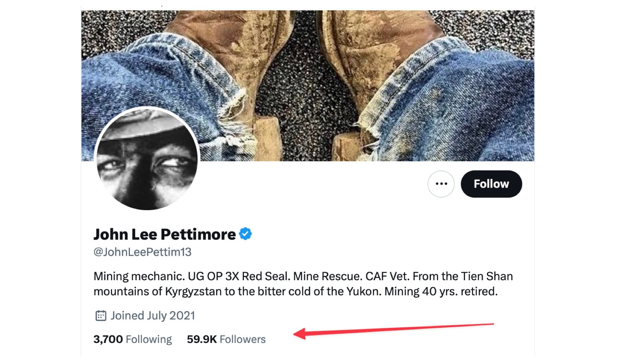
Task: Open the circular profile avatar photo
Action: pyautogui.click(x=147, y=159)
